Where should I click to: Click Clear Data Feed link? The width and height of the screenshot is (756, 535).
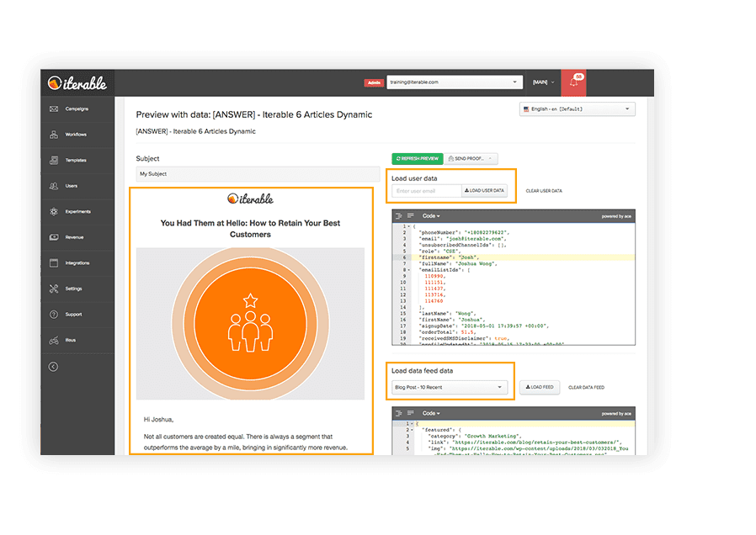point(586,387)
